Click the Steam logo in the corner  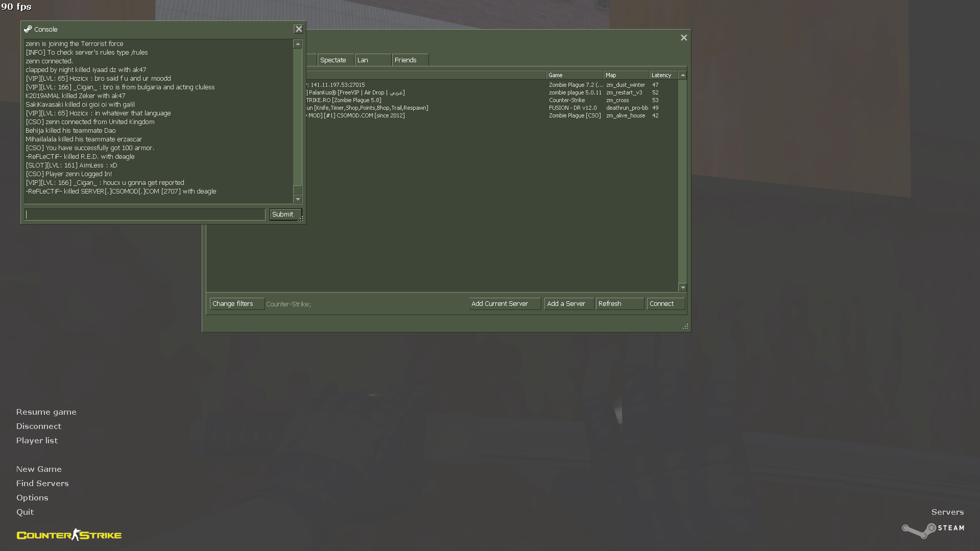tap(933, 530)
